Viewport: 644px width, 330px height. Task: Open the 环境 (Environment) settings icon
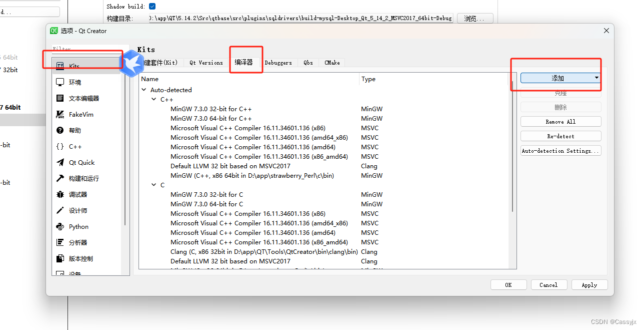pos(60,82)
